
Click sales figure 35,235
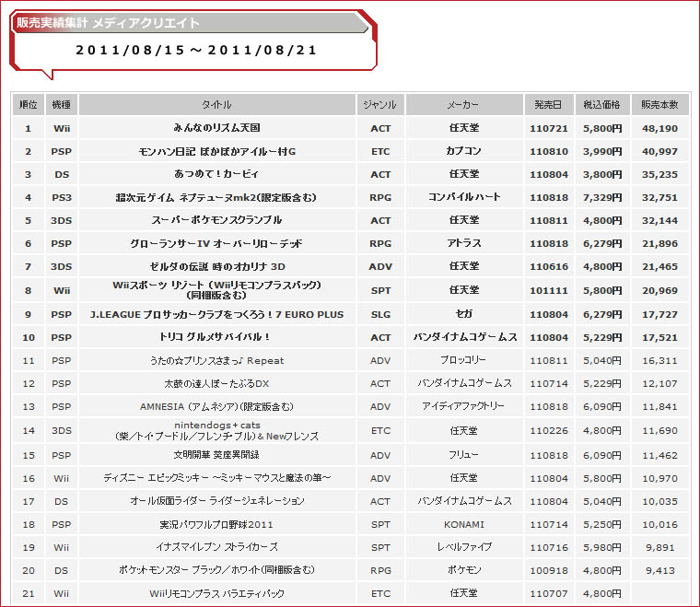pos(659,174)
